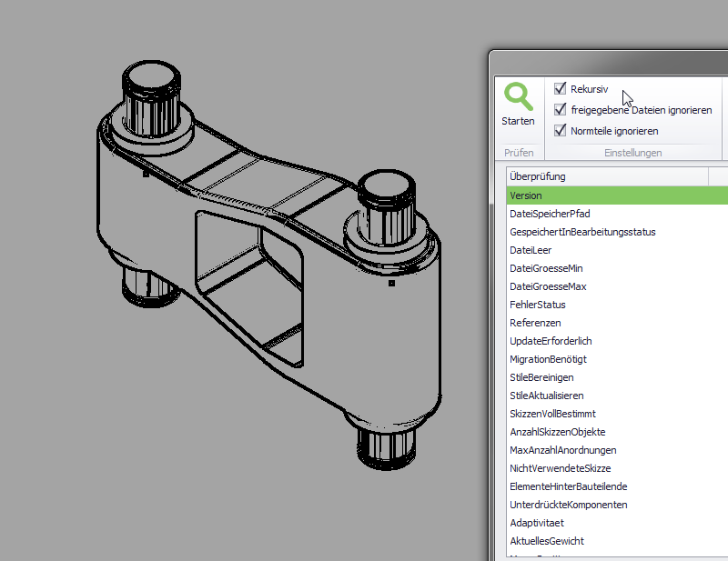
Task: Uncheck freigegebene Dateien ignorieren
Action: coord(560,109)
